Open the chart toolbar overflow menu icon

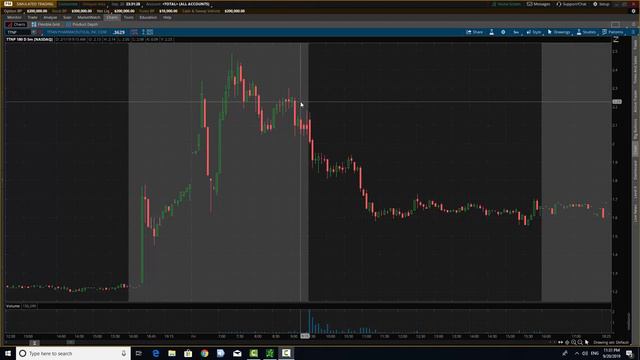[633, 32]
